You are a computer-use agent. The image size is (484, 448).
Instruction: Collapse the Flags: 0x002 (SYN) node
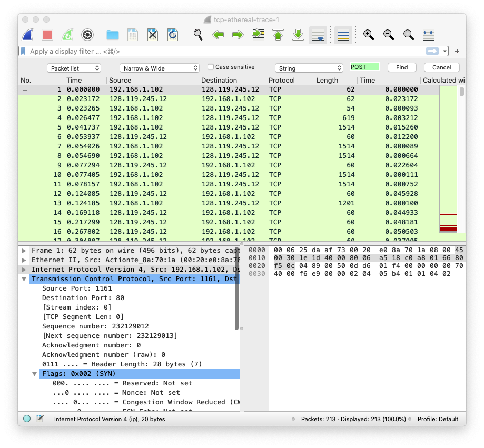click(35, 374)
